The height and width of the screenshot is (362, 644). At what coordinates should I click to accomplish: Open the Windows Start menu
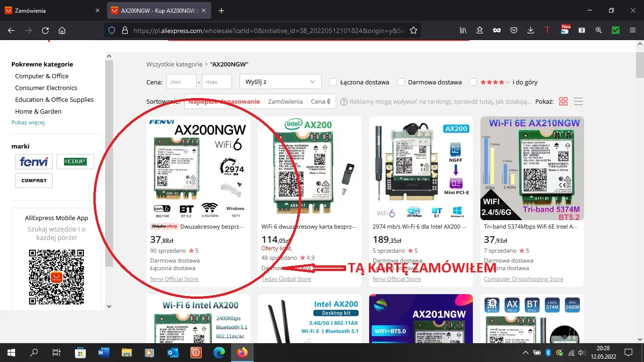coord(11,352)
